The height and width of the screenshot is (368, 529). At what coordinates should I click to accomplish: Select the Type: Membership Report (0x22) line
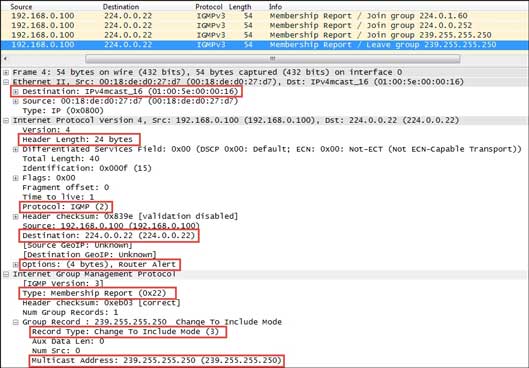tap(94, 293)
